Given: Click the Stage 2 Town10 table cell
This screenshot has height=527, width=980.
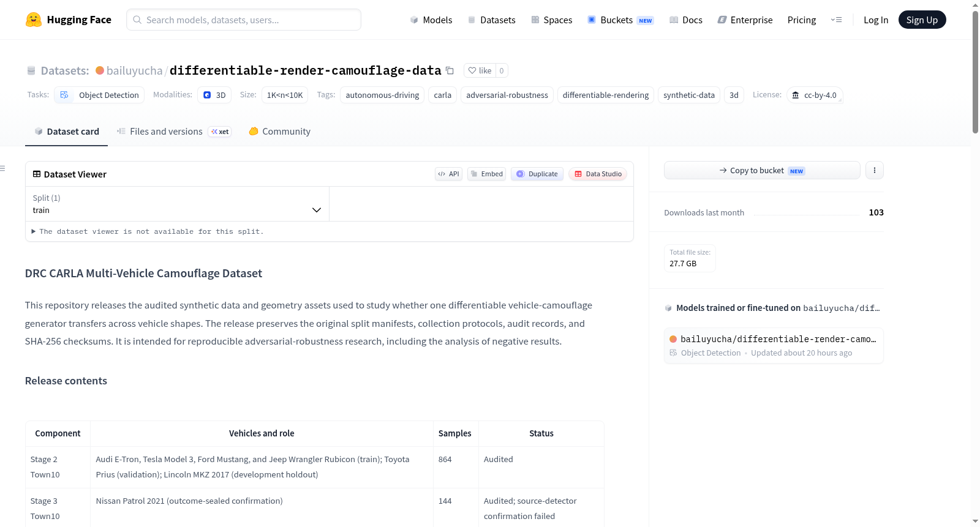Looking at the screenshot, I should [x=58, y=467].
